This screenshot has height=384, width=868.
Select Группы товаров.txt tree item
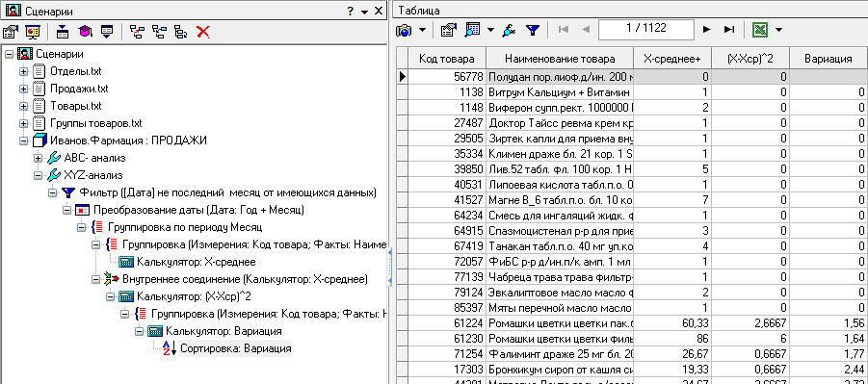click(x=95, y=123)
